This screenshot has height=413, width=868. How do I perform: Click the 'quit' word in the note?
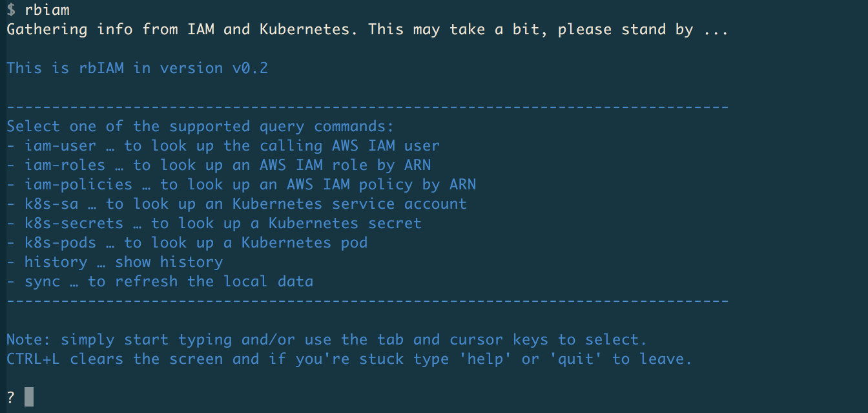coord(575,359)
